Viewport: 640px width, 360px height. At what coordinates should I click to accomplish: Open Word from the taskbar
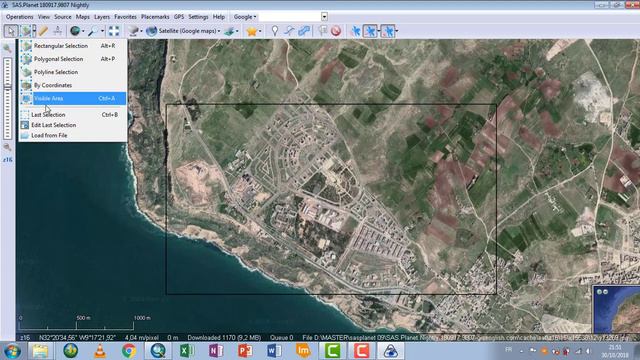pyautogui.click(x=274, y=351)
